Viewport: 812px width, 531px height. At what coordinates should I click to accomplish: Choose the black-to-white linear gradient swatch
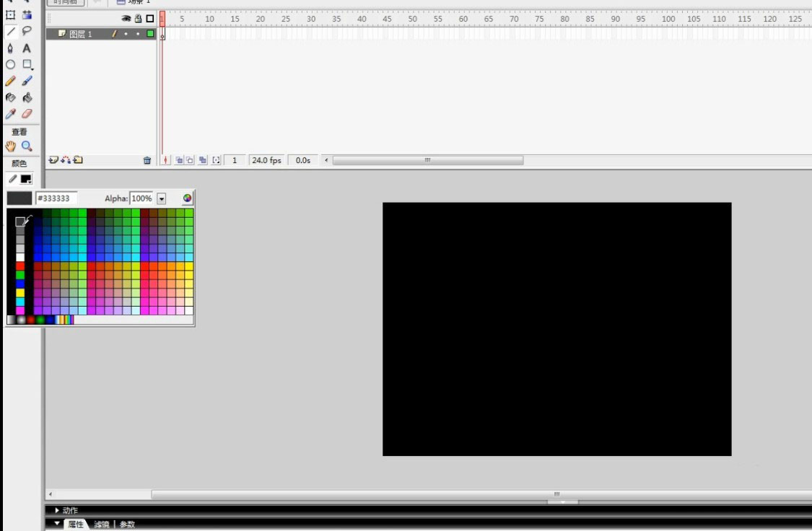tap(12, 320)
